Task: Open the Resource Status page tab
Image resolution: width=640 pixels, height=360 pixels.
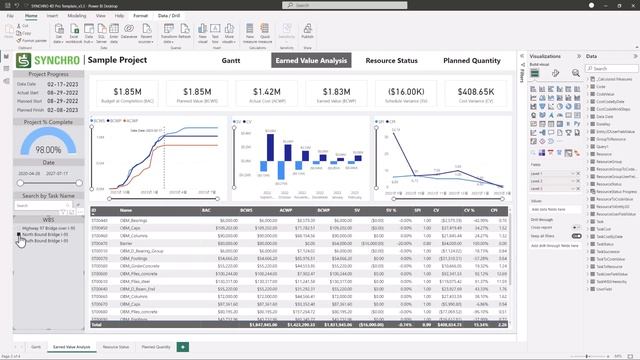Action: point(116,347)
